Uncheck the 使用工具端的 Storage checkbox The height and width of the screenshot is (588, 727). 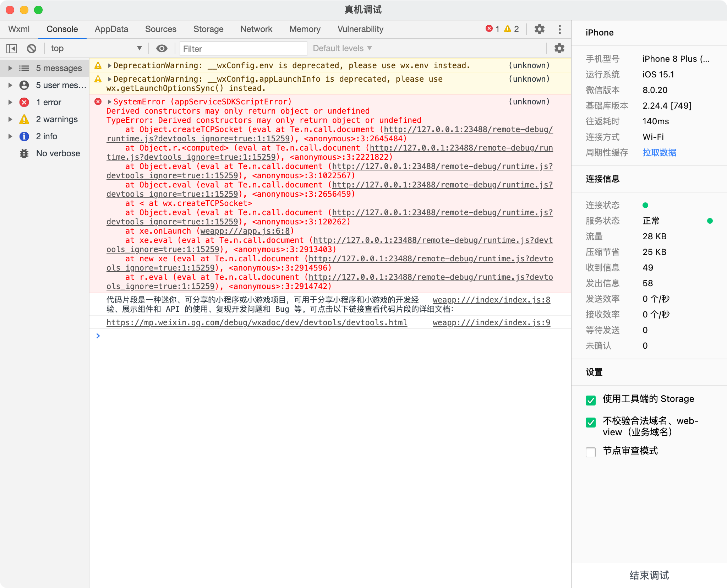click(591, 400)
